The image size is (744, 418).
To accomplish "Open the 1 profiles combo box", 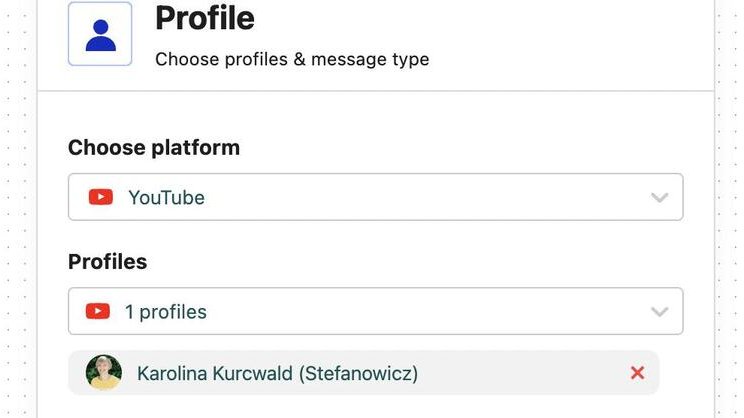I will pyautogui.click(x=375, y=312).
